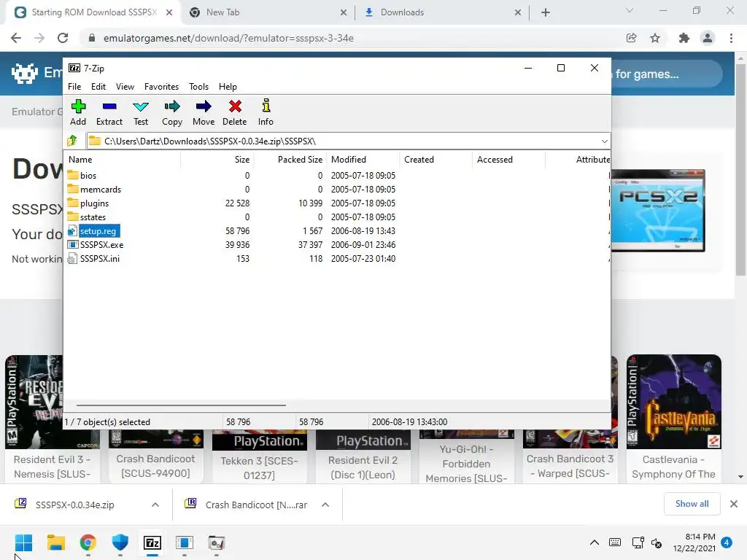The height and width of the screenshot is (560, 747).
Task: Open the File menu in 7-Zip
Action: pos(74,87)
